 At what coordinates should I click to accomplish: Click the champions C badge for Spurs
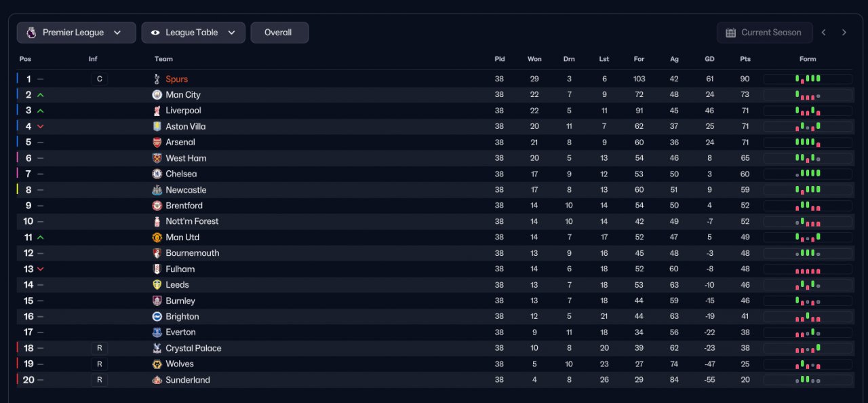pyautogui.click(x=99, y=79)
